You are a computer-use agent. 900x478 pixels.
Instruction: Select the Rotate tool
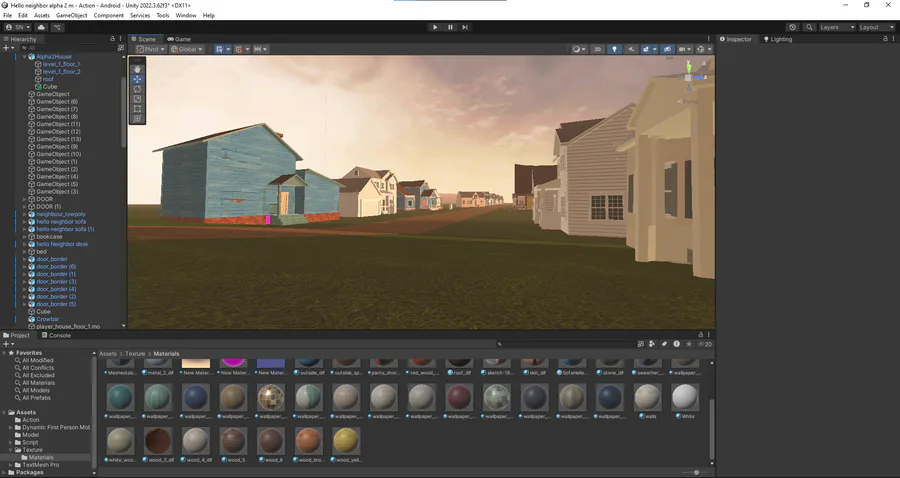(x=137, y=89)
